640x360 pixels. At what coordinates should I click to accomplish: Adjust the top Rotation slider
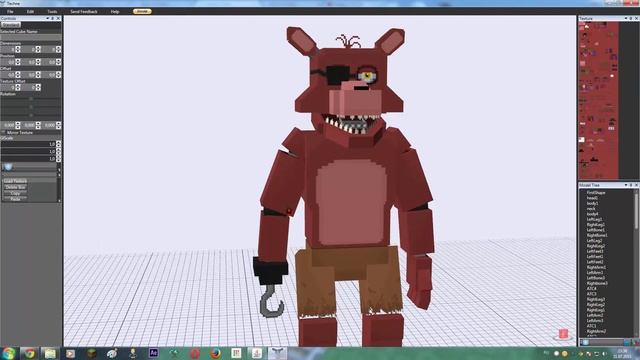(x=31, y=99)
